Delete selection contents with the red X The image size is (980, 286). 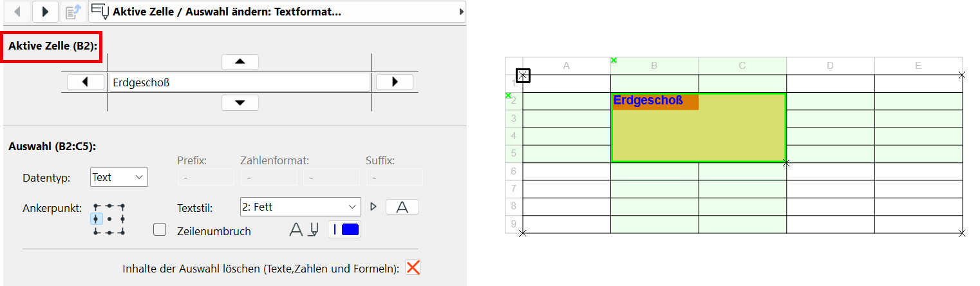coord(413,268)
